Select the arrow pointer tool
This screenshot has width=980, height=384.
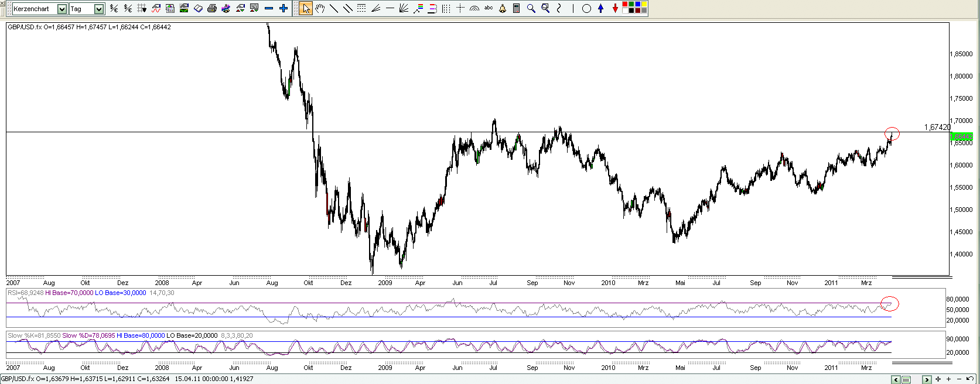point(306,8)
